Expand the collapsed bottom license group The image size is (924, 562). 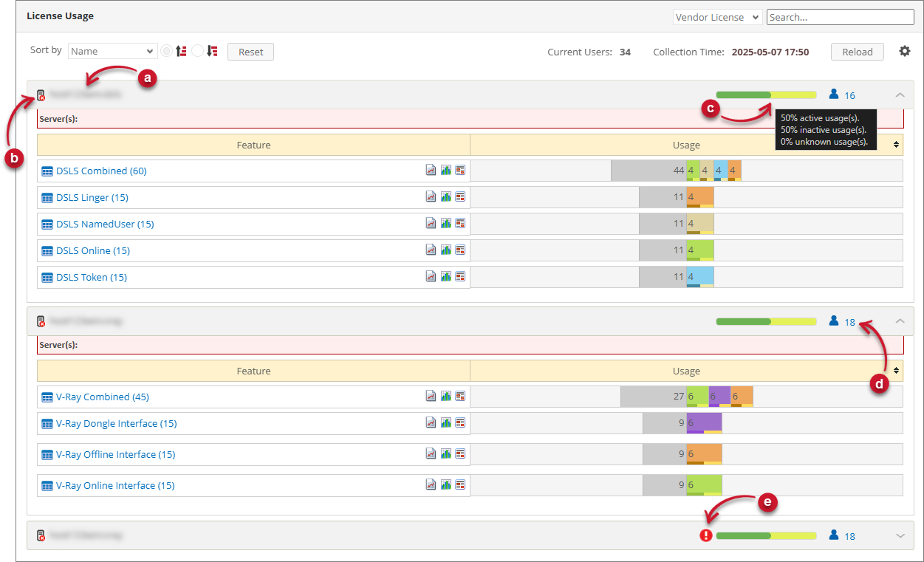pos(900,536)
